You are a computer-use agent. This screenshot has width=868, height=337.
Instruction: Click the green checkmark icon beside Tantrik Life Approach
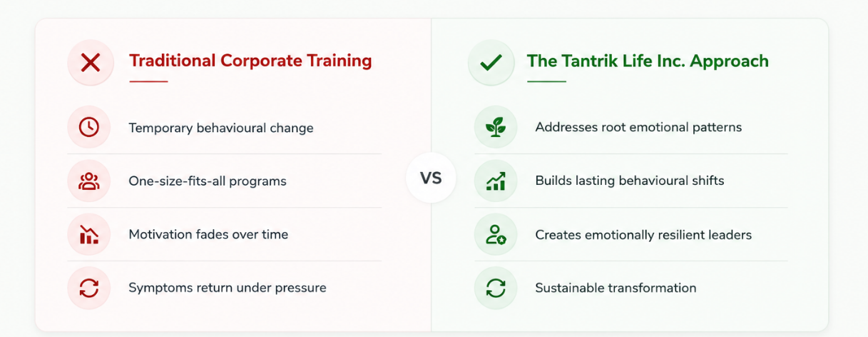[x=491, y=63]
